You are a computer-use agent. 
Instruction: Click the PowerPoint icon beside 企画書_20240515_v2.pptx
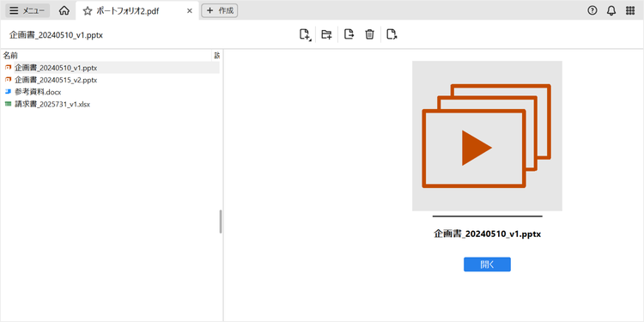pos(8,80)
